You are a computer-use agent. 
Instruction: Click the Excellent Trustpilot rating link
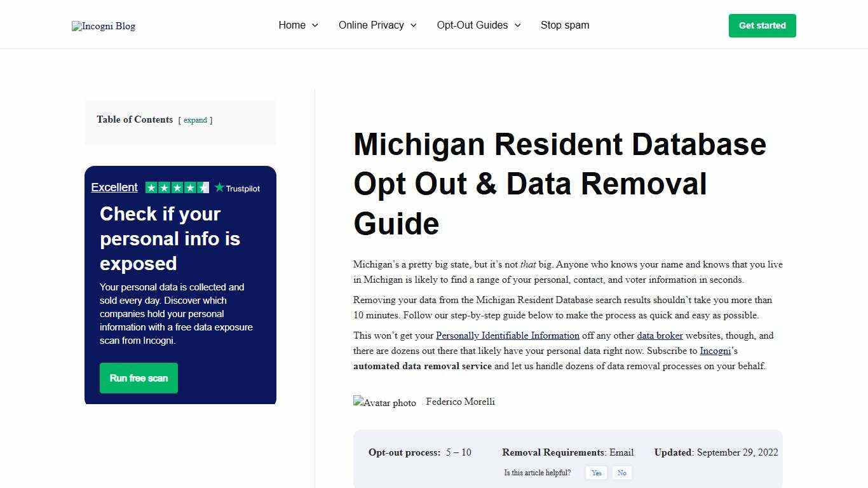[x=114, y=187]
